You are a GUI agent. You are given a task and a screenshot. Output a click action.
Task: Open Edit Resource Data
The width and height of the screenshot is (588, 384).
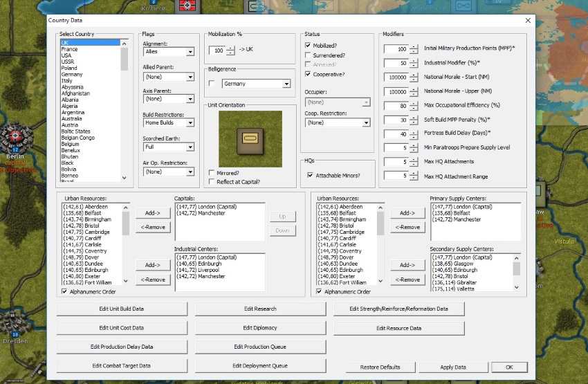point(398,328)
